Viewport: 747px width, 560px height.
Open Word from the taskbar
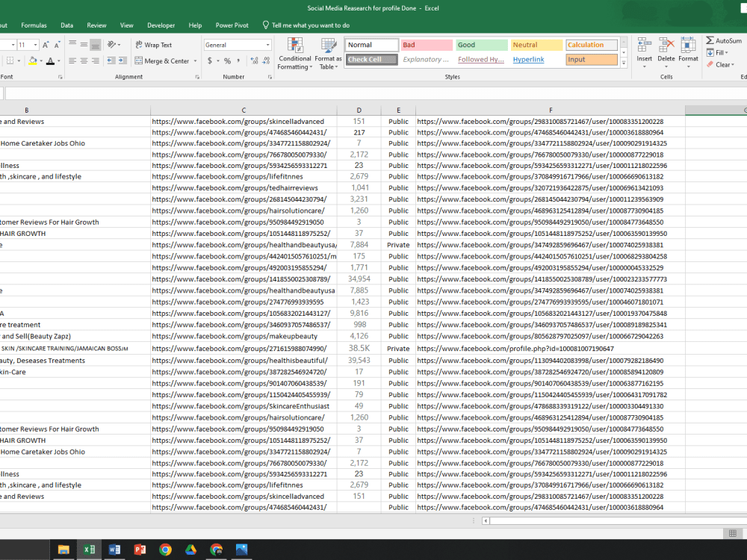114,550
